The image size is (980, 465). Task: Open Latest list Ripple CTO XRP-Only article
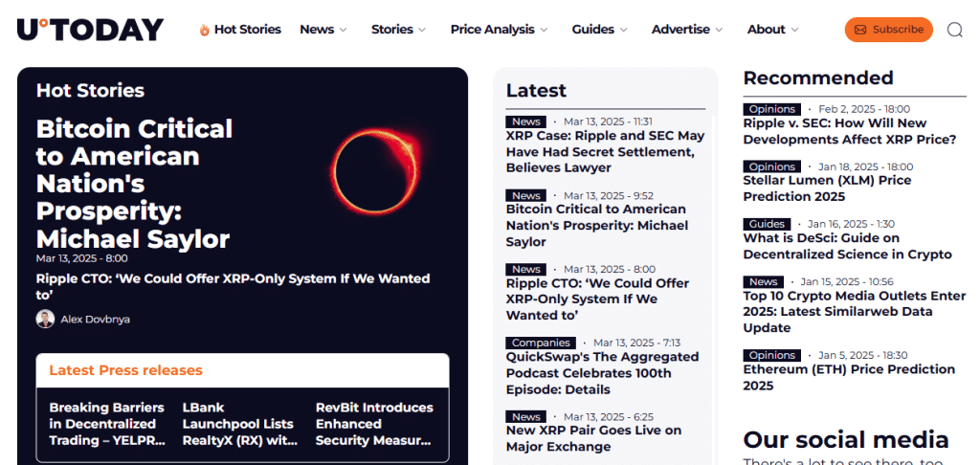597,299
